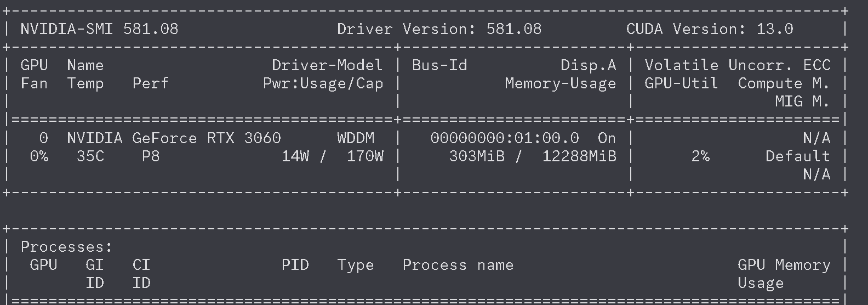Viewport: 868px width, 305px height.
Task: Click the Driver-Model column header
Action: tap(327, 65)
